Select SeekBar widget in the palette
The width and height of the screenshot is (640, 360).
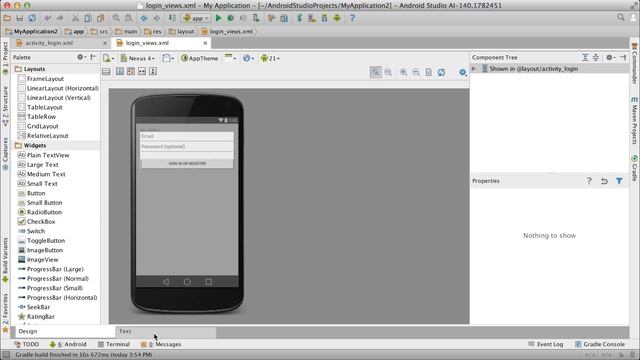point(34,307)
